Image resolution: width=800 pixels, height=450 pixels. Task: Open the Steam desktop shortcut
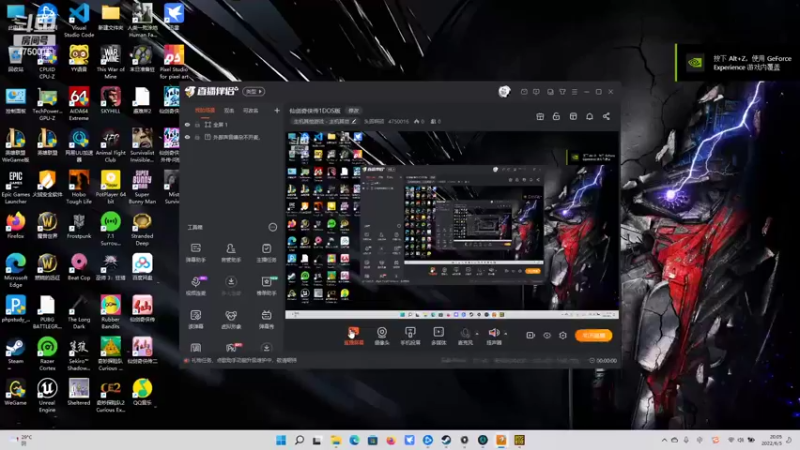(15, 351)
